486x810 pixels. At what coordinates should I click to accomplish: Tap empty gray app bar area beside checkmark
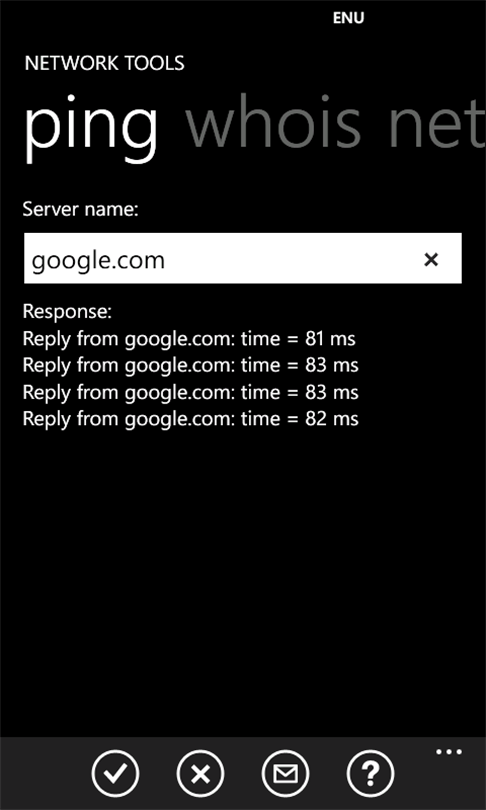(44, 773)
